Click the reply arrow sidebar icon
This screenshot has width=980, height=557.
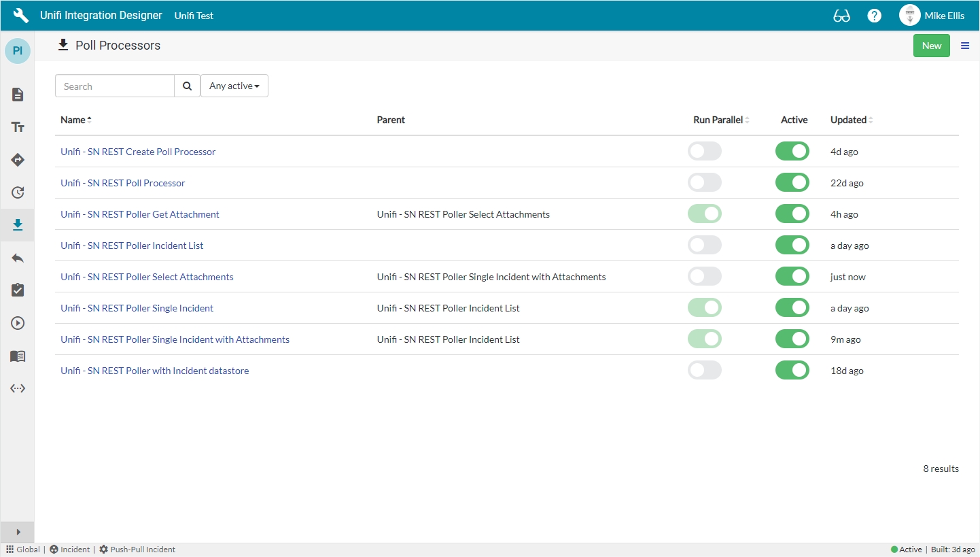coord(18,258)
